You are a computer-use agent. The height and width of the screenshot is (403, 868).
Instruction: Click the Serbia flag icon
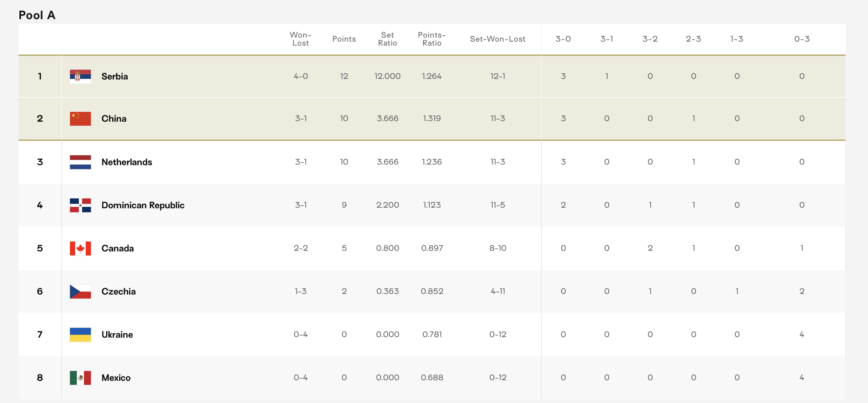[80, 76]
